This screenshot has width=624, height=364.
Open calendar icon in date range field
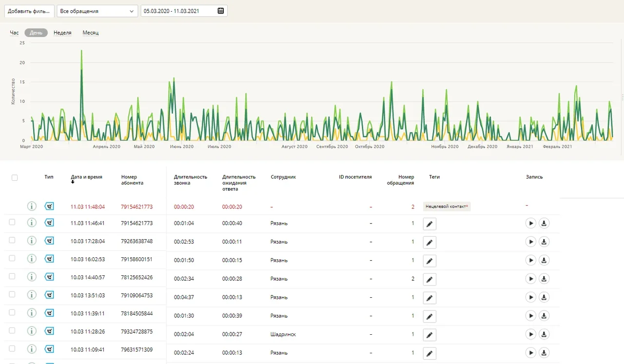click(x=221, y=11)
